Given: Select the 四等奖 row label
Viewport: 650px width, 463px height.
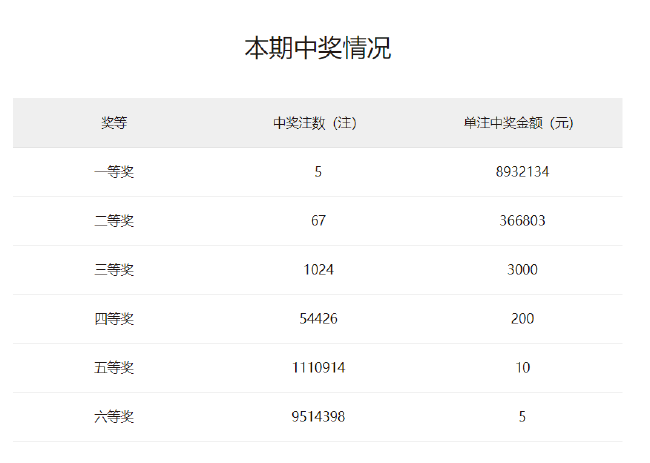Looking at the screenshot, I should click(114, 319).
